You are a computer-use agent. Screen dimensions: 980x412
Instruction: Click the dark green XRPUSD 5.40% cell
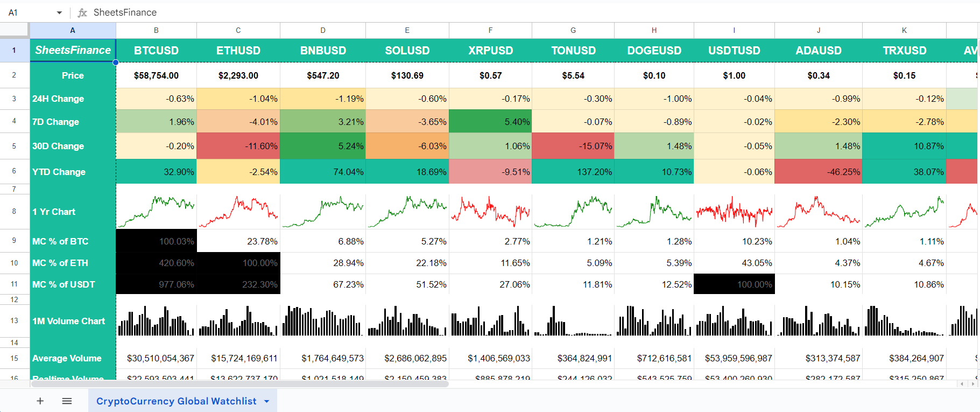[490, 122]
